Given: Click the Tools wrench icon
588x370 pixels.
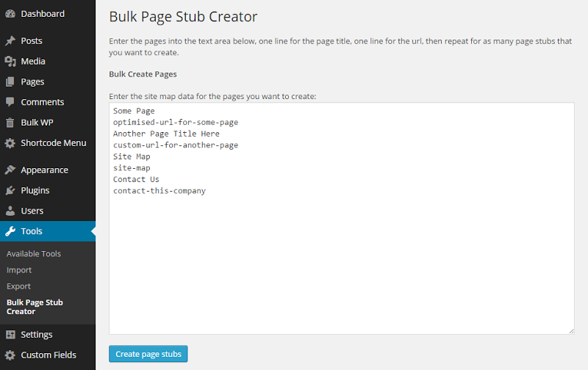Looking at the screenshot, I should [x=10, y=231].
